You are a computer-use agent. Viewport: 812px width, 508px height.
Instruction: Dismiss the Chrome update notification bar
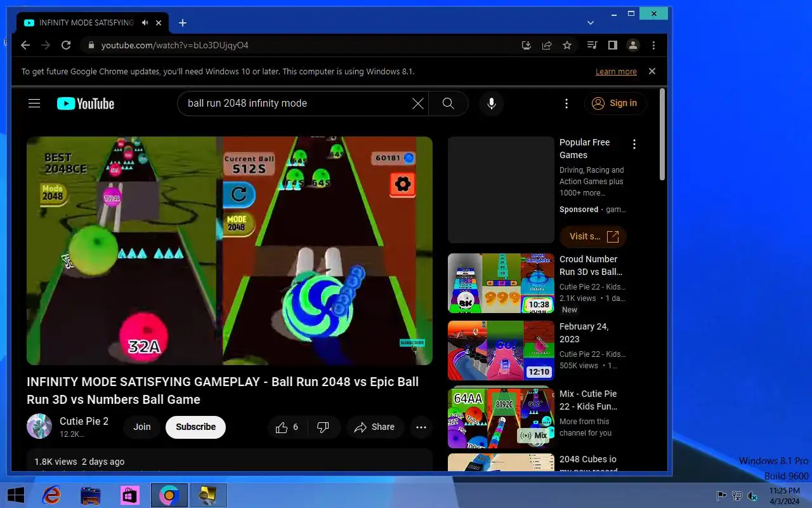[x=652, y=71]
